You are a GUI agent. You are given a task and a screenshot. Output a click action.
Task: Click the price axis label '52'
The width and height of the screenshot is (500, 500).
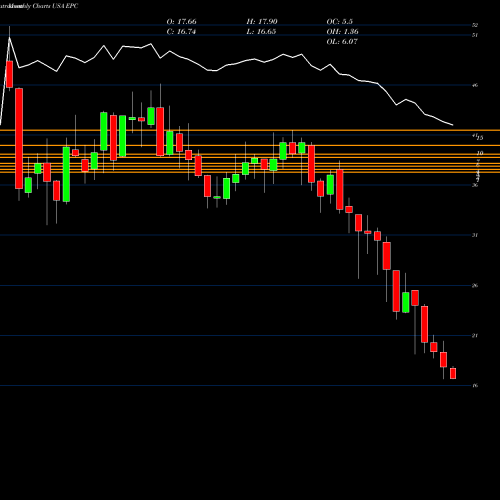pos(475,25)
